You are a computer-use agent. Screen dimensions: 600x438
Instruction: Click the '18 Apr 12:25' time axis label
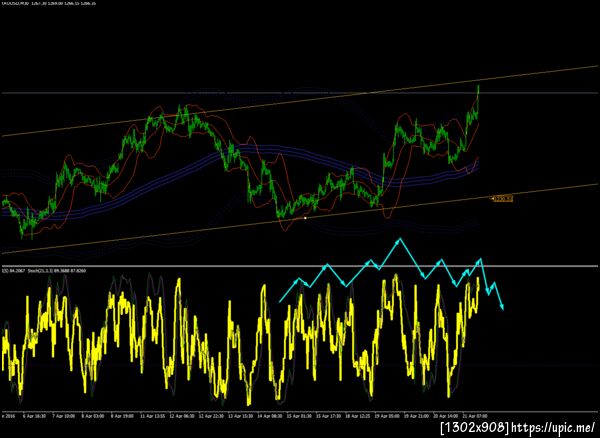tap(357, 415)
